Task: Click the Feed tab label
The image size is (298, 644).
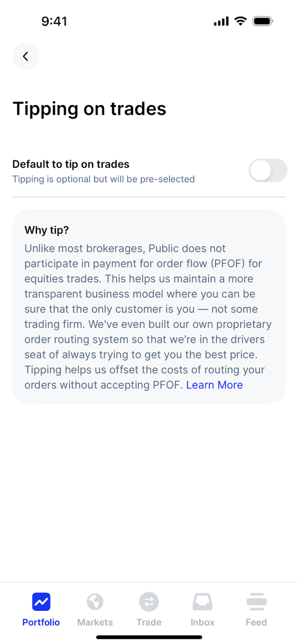Action: (x=256, y=622)
